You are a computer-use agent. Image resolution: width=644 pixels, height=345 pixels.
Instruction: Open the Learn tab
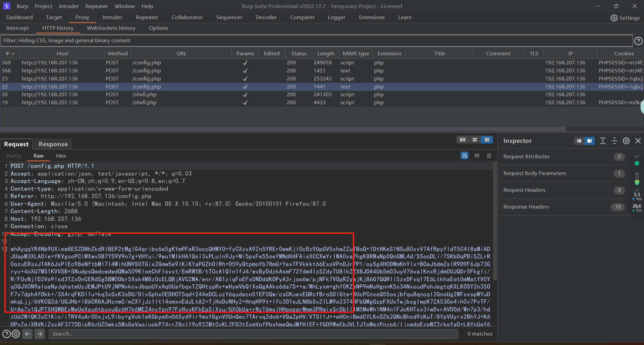[405, 17]
